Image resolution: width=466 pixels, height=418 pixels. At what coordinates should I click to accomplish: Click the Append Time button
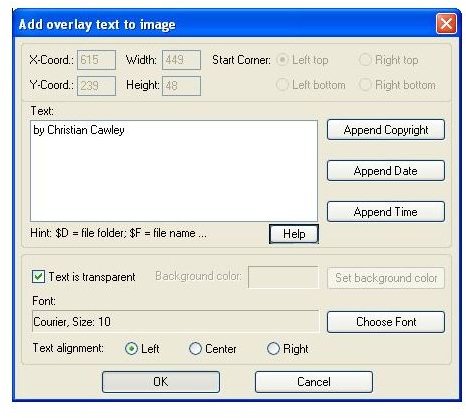386,212
